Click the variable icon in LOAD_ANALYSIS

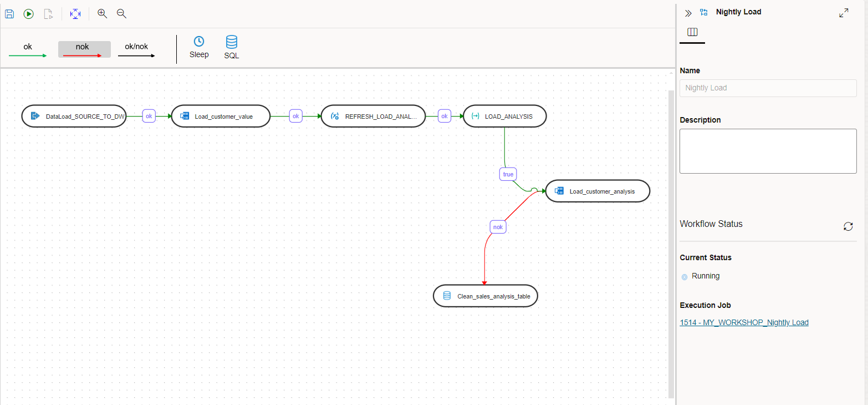click(475, 116)
